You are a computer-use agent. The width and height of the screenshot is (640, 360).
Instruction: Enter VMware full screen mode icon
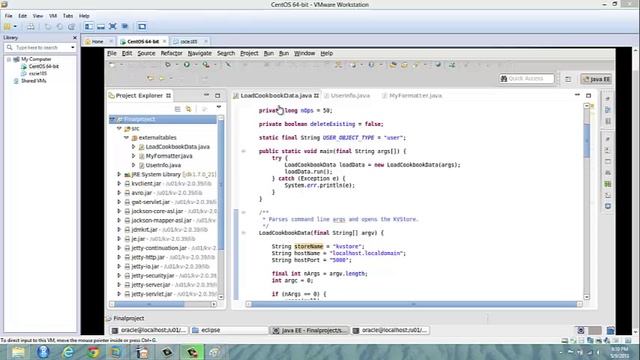pos(113,27)
